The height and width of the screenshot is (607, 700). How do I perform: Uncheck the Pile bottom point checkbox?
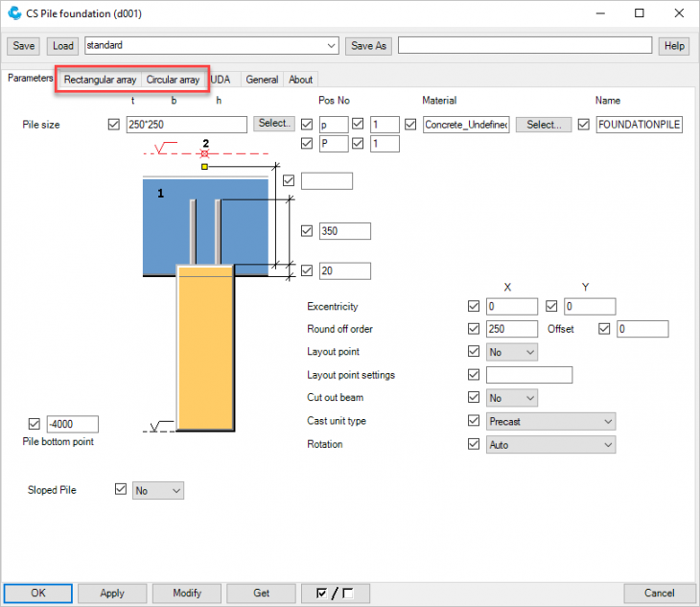(x=35, y=424)
